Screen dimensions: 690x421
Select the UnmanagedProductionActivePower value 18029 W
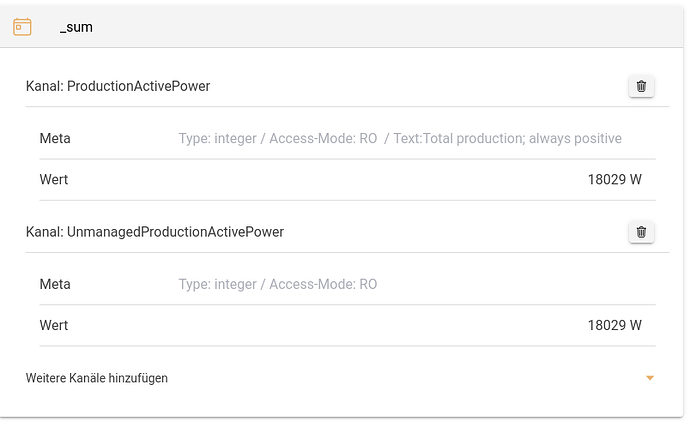614,325
